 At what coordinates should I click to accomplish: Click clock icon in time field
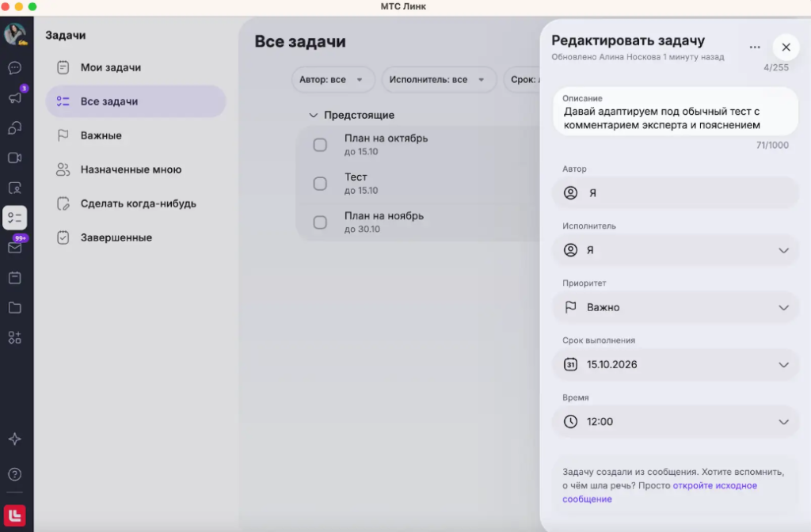570,421
